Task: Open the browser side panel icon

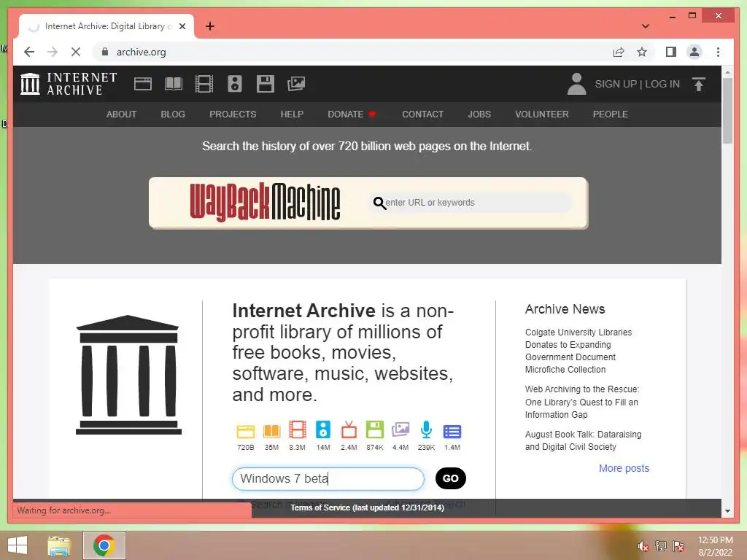Action: [671, 52]
